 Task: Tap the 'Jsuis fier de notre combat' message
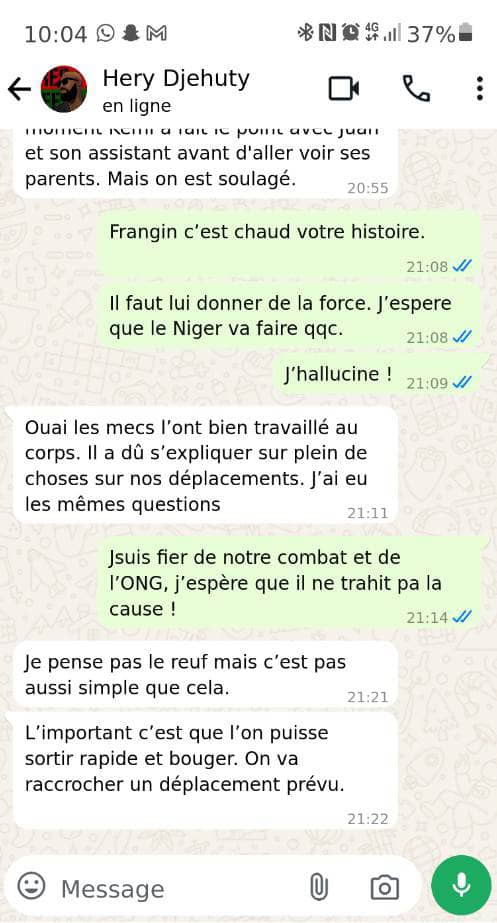[289, 583]
